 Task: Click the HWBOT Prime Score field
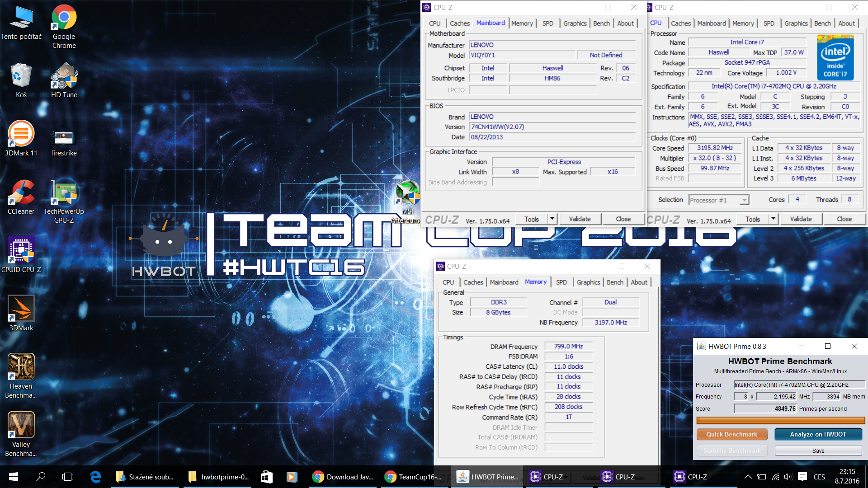pos(765,408)
